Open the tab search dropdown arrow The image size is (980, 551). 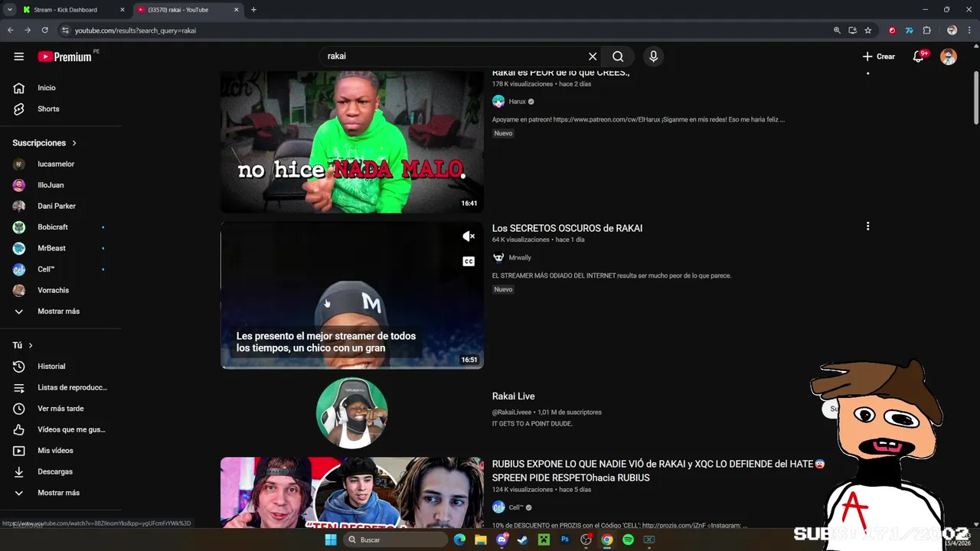[x=9, y=10]
